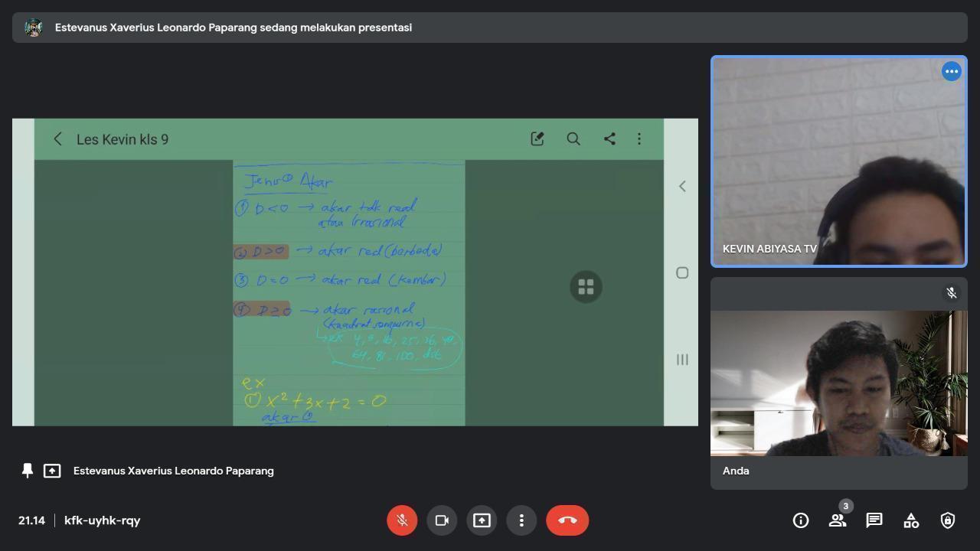980x551 pixels.
Task: Toggle the camera off
Action: (442, 520)
